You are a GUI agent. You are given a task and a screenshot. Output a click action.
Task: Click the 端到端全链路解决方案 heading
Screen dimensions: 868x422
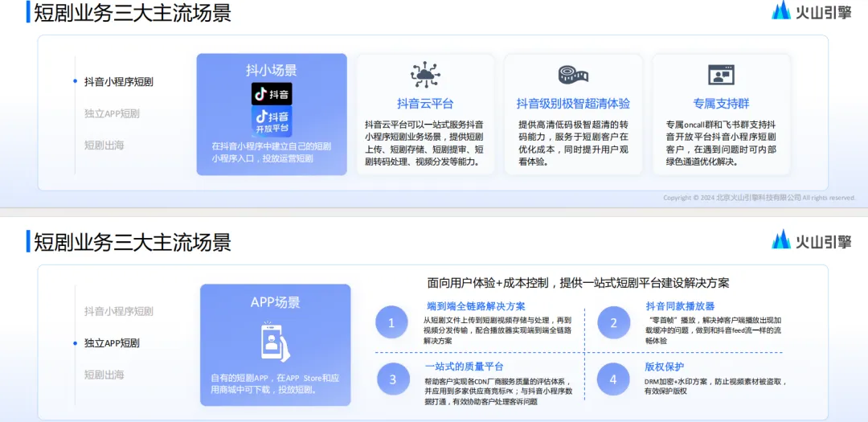click(476, 306)
